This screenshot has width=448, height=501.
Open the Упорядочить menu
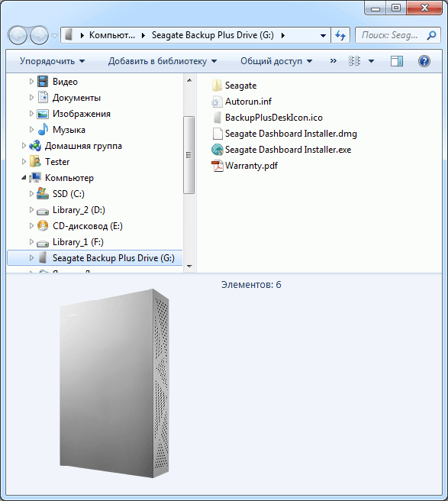pos(53,61)
